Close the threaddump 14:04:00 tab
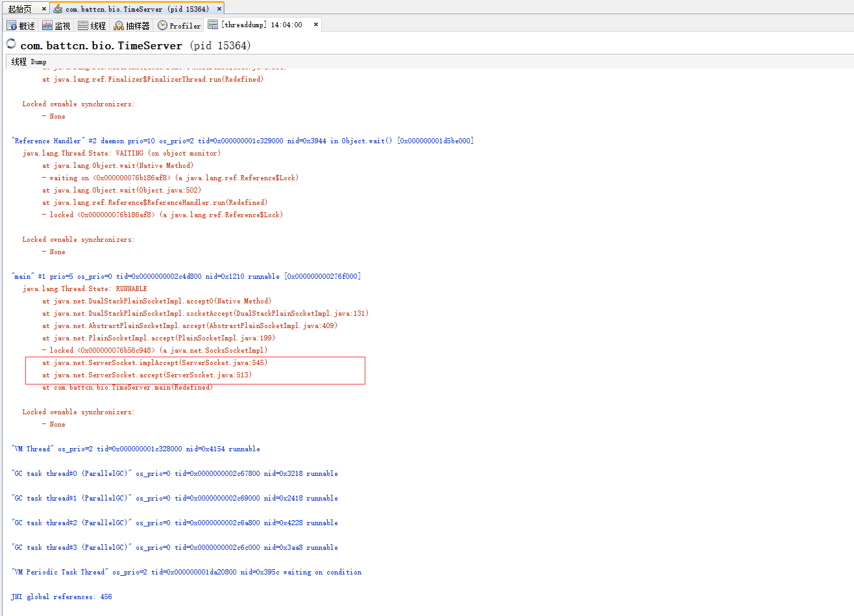This screenshot has height=616, width=854. [x=316, y=25]
